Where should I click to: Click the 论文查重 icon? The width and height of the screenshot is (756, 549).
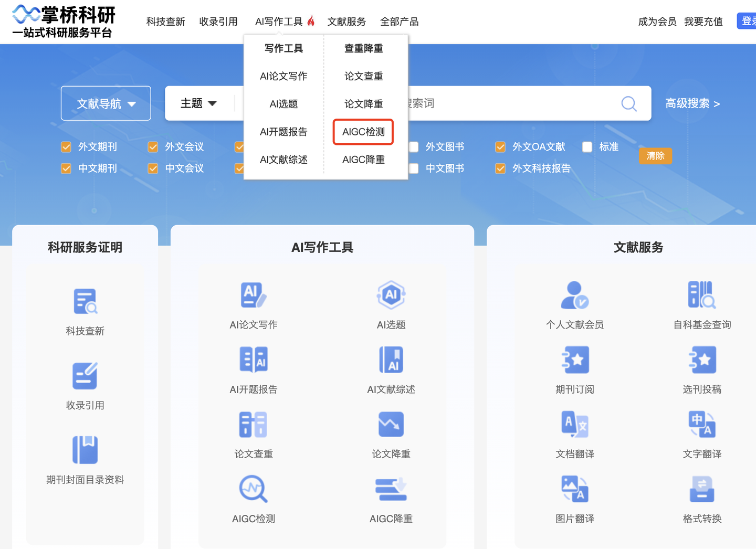coord(253,424)
